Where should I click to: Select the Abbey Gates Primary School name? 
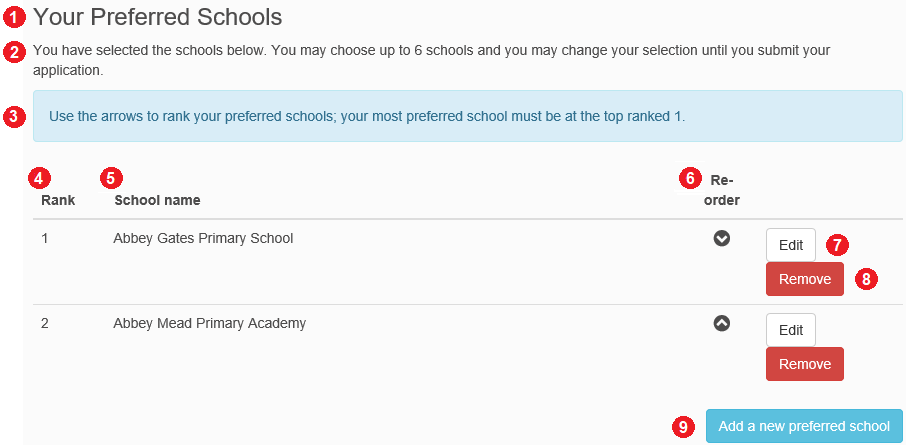click(203, 238)
